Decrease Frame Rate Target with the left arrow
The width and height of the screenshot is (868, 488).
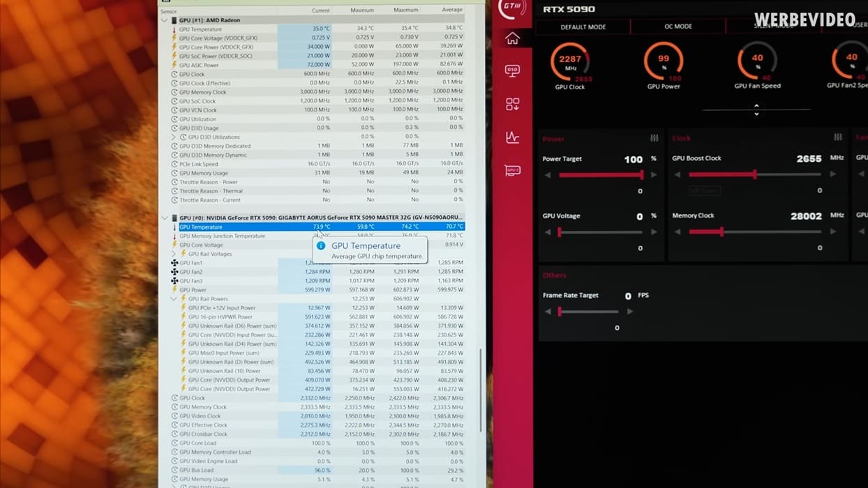[x=548, y=312]
